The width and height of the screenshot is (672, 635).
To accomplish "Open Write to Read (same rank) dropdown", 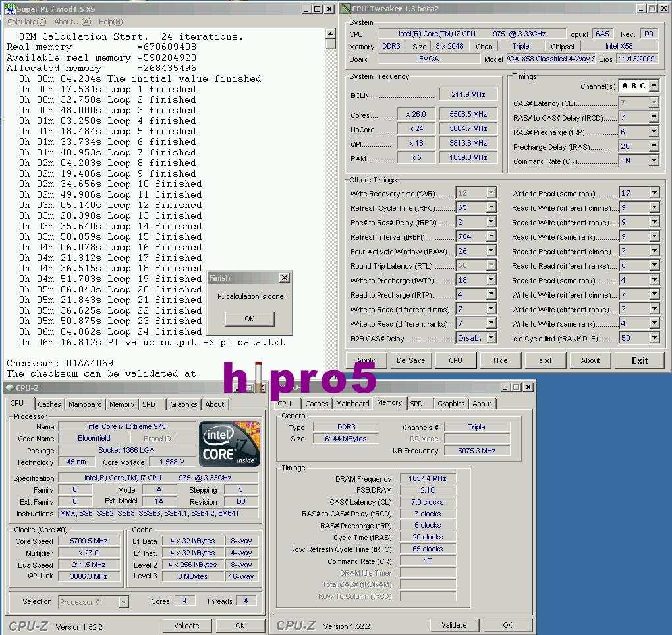I will [654, 193].
